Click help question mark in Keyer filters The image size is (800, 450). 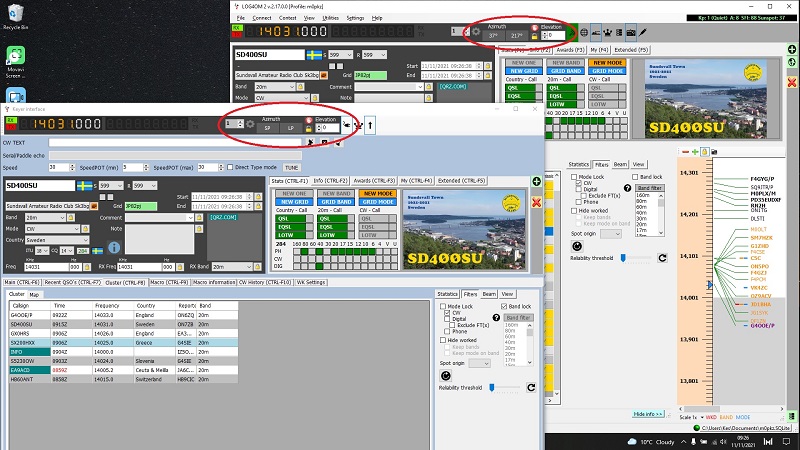pyautogui.click(x=496, y=317)
